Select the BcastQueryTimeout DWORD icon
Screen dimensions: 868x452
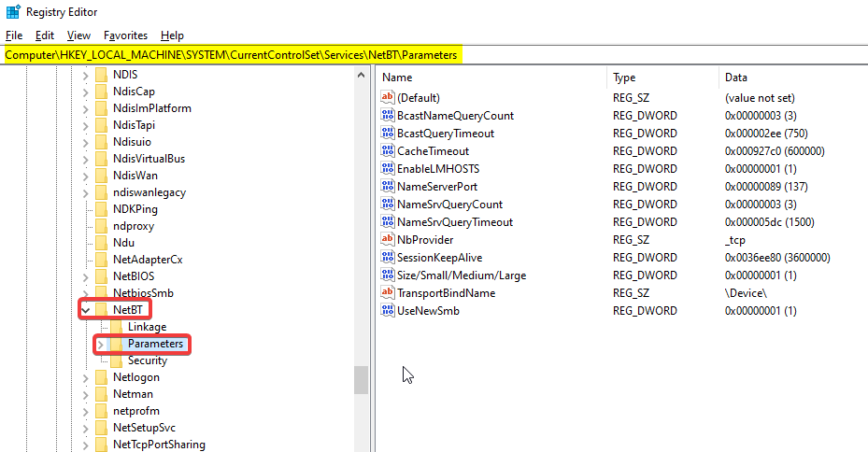click(x=388, y=133)
